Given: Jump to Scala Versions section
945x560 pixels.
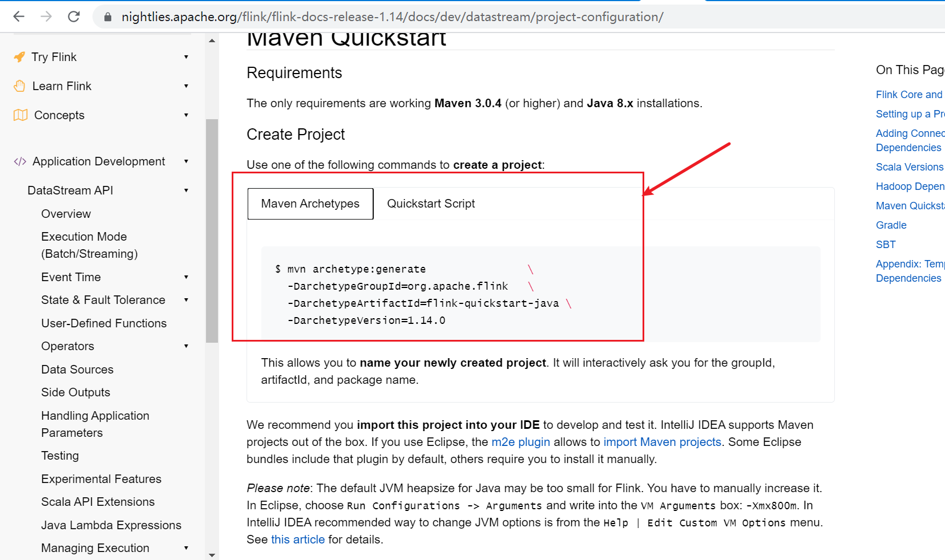Looking at the screenshot, I should coord(910,167).
